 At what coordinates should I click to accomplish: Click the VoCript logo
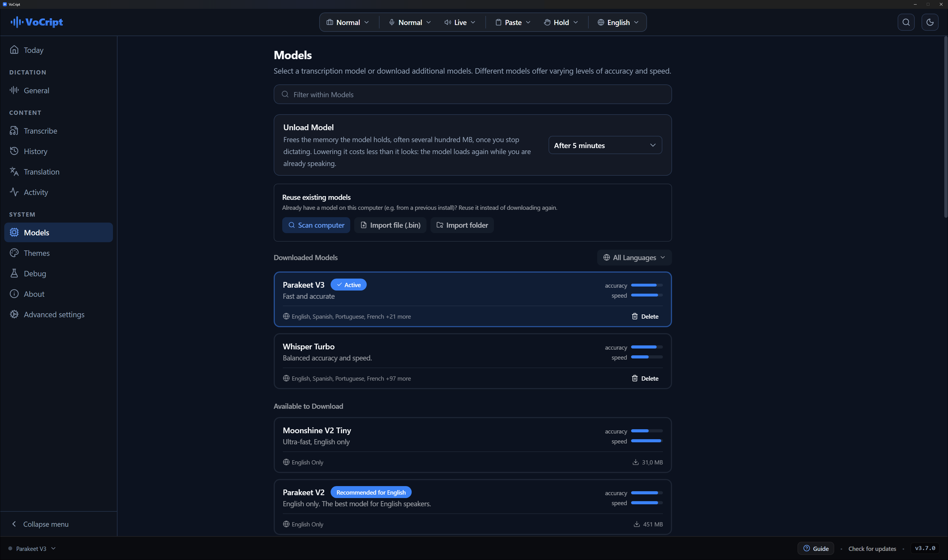coord(37,22)
